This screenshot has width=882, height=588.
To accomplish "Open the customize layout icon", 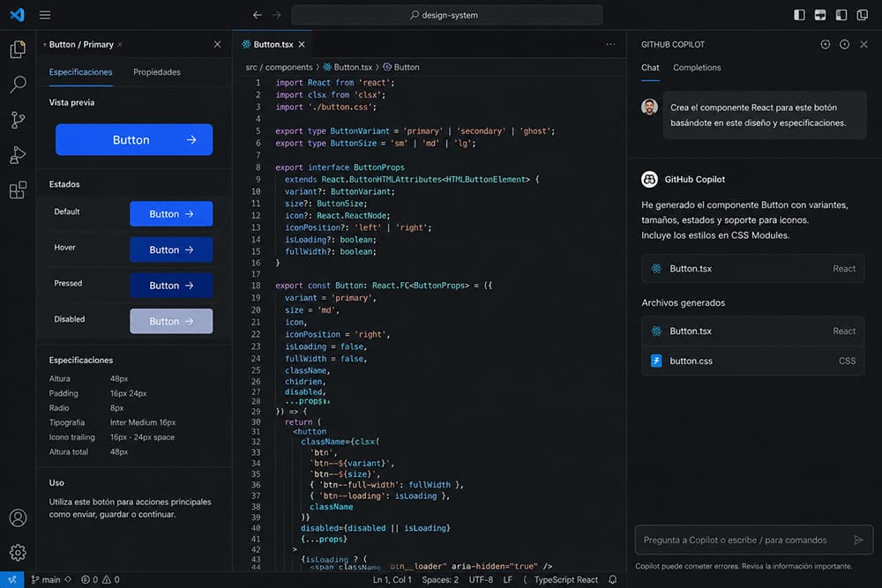I will 863,15.
